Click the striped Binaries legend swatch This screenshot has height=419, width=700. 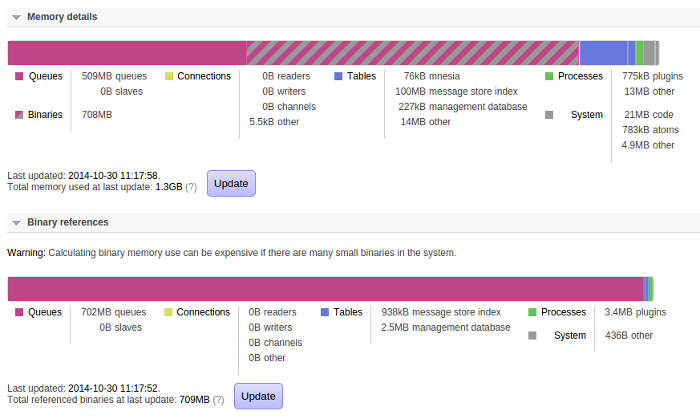coord(19,115)
